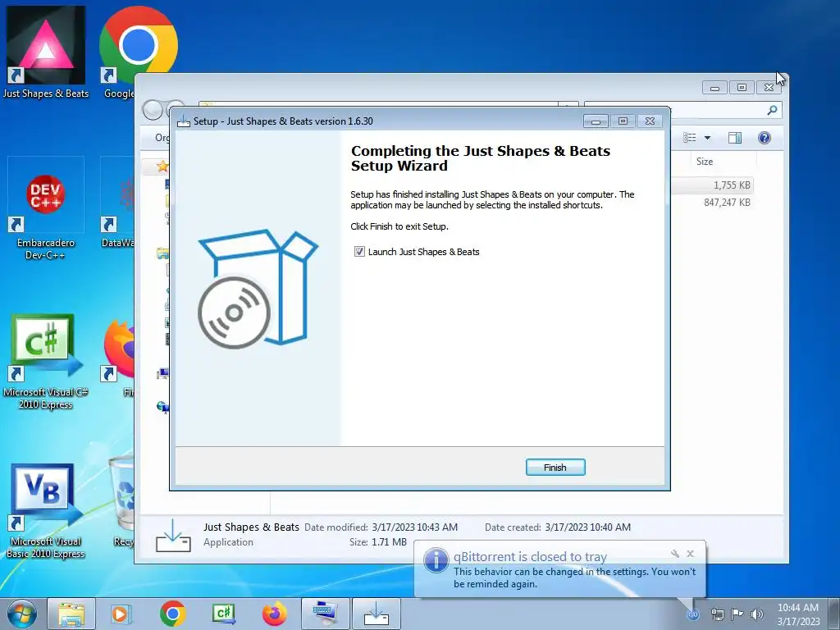Click the network tray icon
This screenshot has height=630, width=840.
tap(717, 614)
